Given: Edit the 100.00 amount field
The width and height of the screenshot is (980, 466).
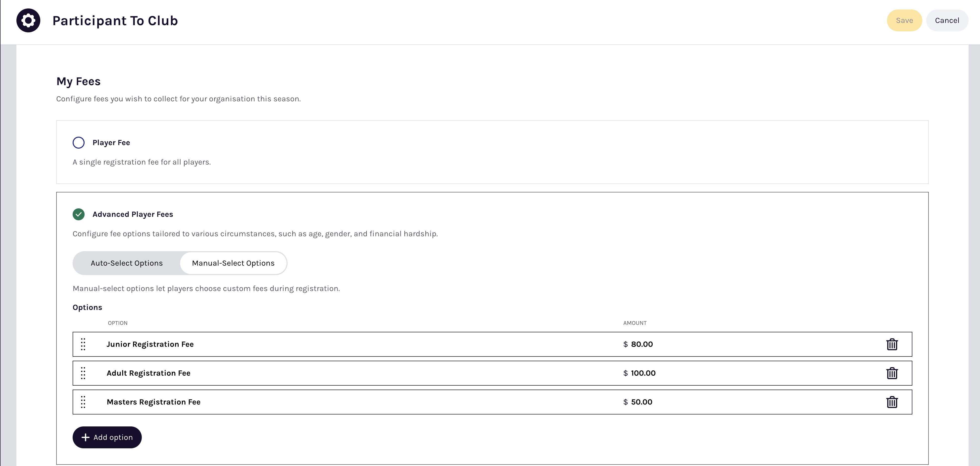Looking at the screenshot, I should 643,373.
